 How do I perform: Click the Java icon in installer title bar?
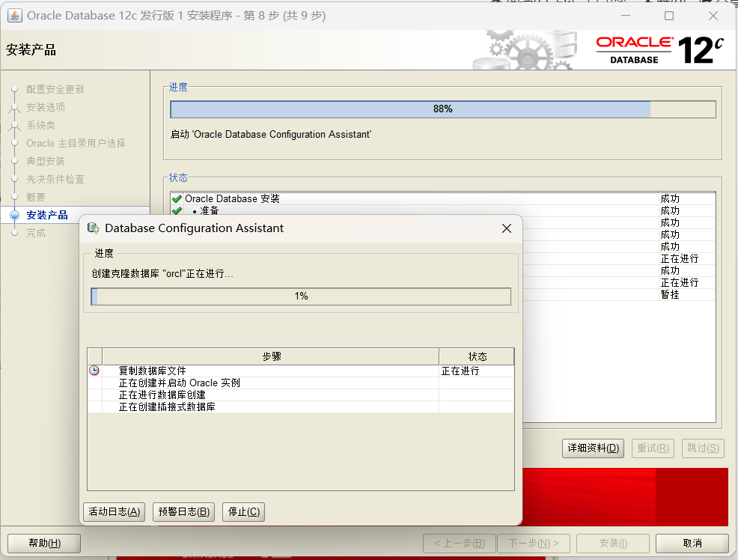(14, 16)
